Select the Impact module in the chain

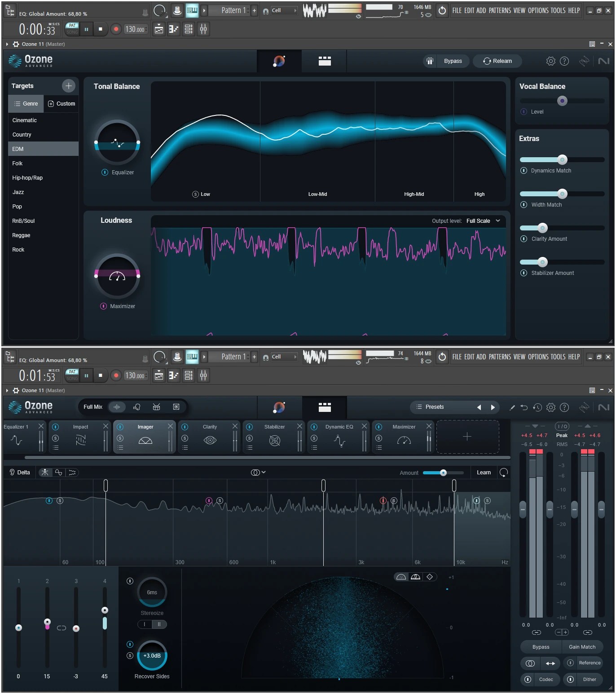(x=80, y=437)
